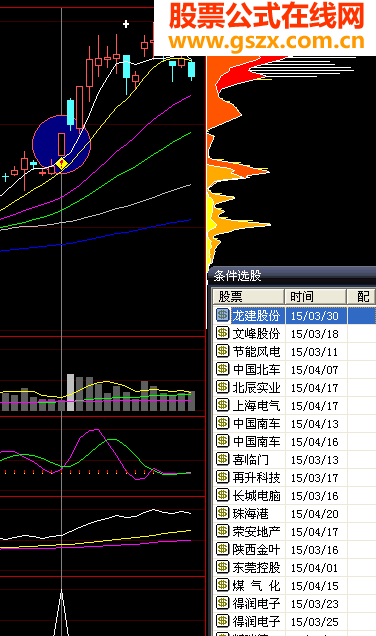Select 再升科技 stock row
Screen dimensions: 376x636
point(294,477)
